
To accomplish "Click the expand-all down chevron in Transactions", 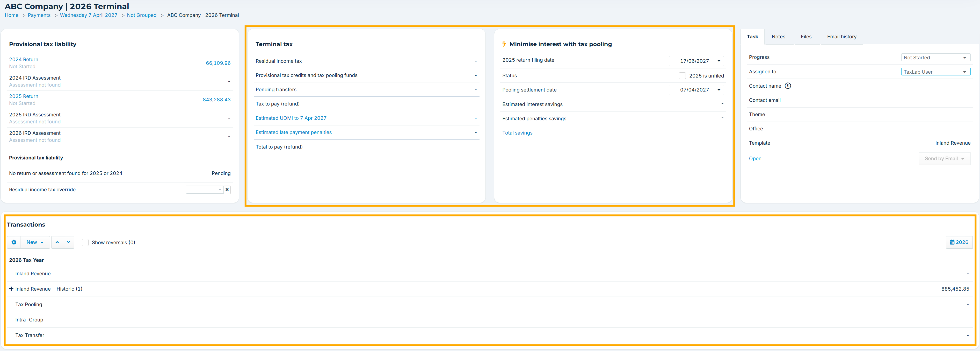I will point(68,242).
